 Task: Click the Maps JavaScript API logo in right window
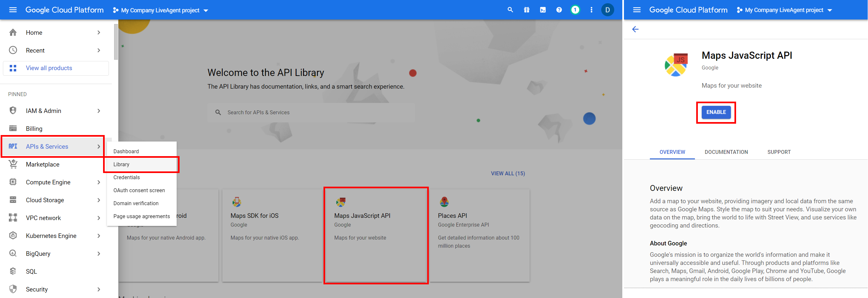tap(676, 65)
